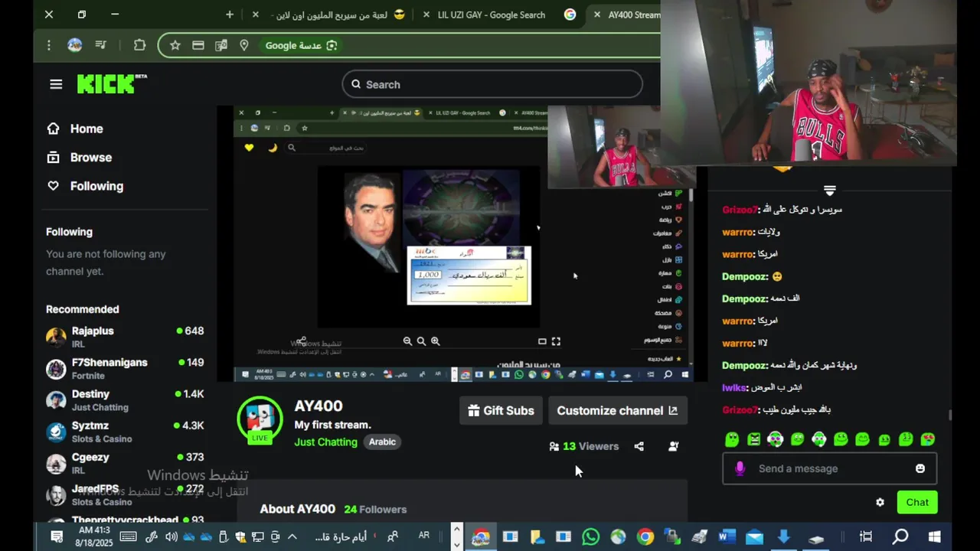Open recommended channel Syztmz
Viewport: 980px width, 551px height.
tap(125, 432)
